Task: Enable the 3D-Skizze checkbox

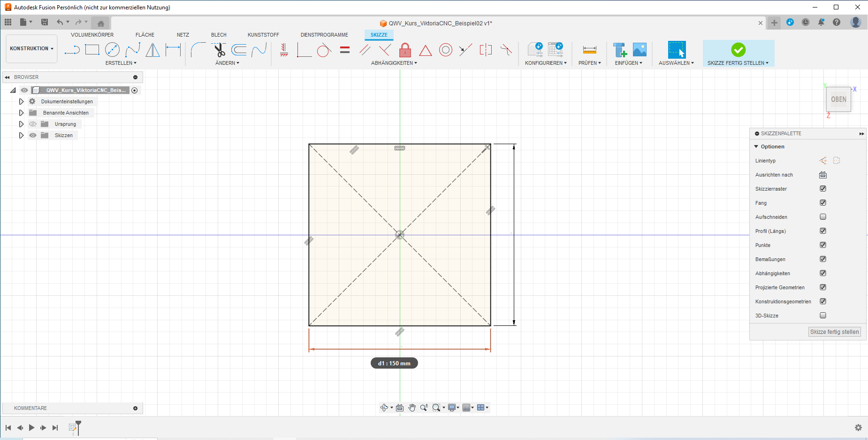Action: pos(823,316)
